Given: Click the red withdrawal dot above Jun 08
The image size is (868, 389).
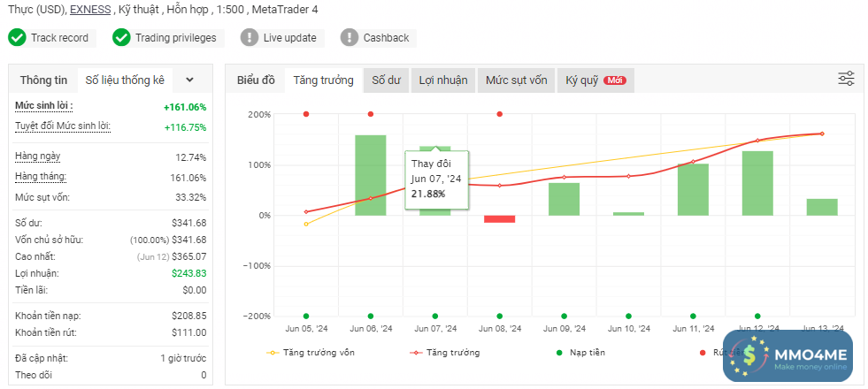Looking at the screenshot, I should click(x=500, y=114).
